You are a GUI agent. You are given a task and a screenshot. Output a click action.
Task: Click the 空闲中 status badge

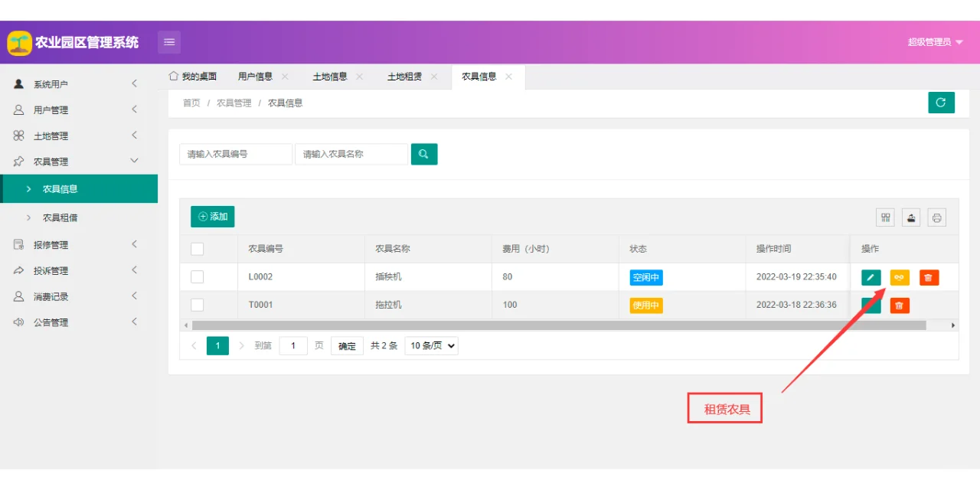pyautogui.click(x=646, y=277)
